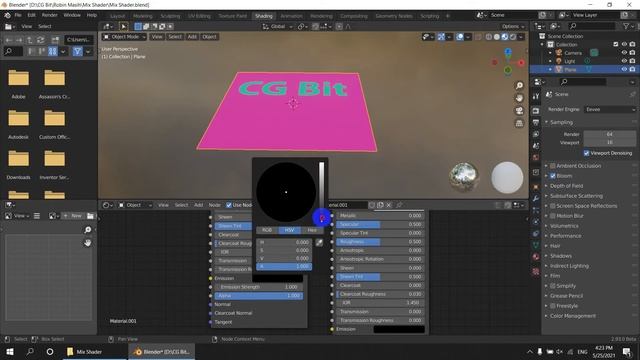This screenshot has height=360, width=640.
Task: Collapse the Sampling panel
Action: point(561,122)
